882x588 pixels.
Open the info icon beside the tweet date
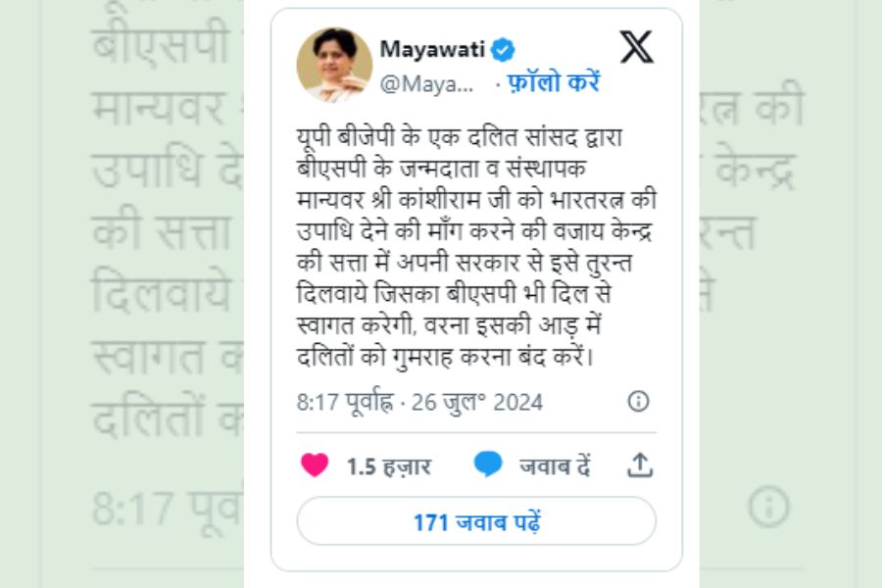tap(638, 401)
